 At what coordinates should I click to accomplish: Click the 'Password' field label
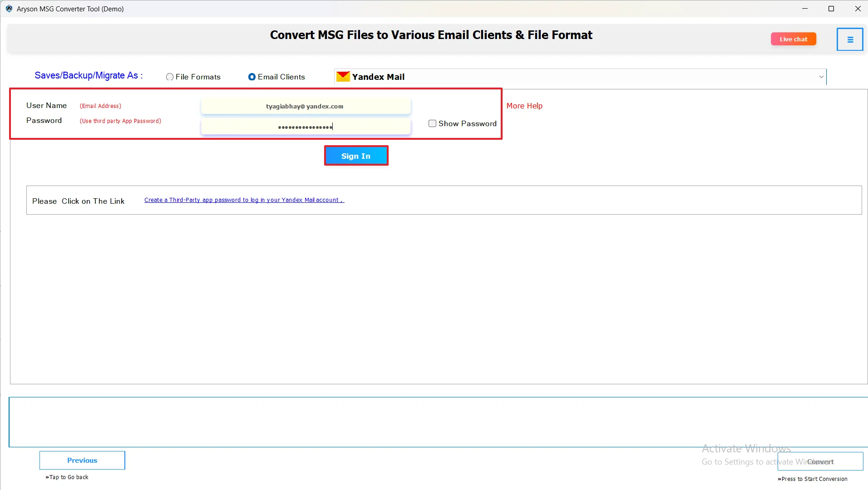pos(44,120)
